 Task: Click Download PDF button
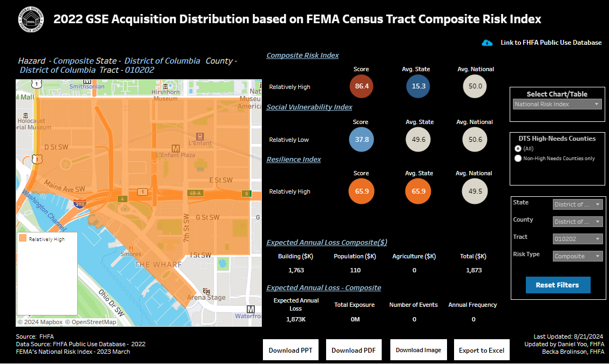pos(354,350)
